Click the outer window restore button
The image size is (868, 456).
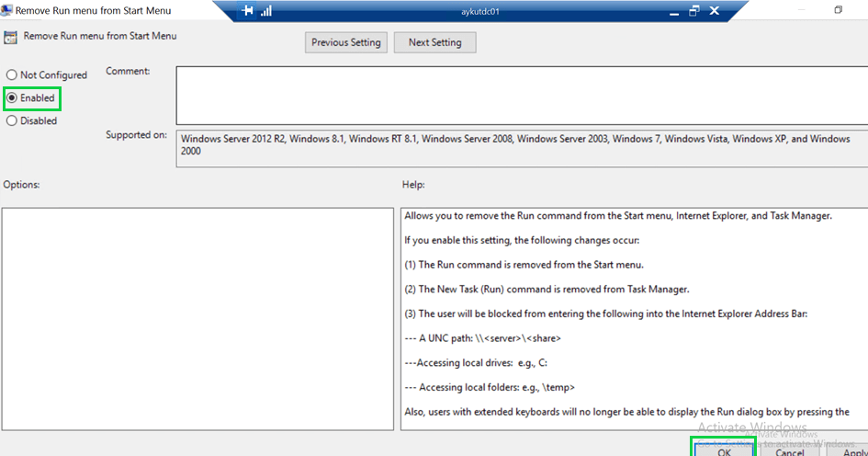click(x=838, y=10)
